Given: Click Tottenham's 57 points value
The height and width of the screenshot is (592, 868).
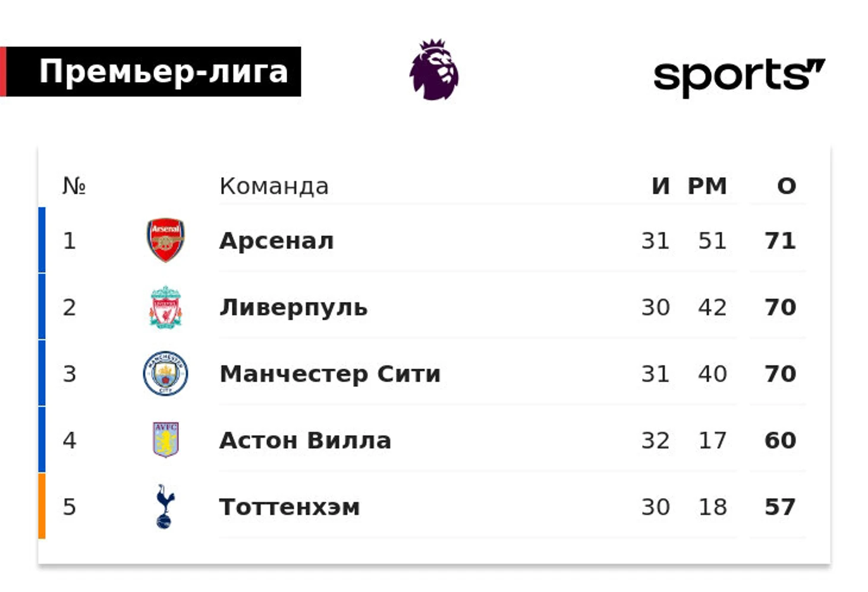Looking at the screenshot, I should (x=780, y=507).
